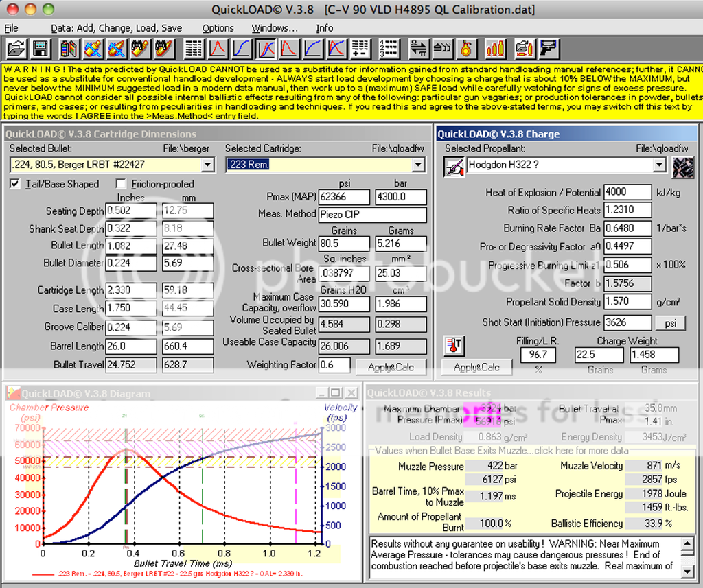This screenshot has width=703, height=588.
Task: Click the powder grains image icon
Action: pyautogui.click(x=682, y=165)
